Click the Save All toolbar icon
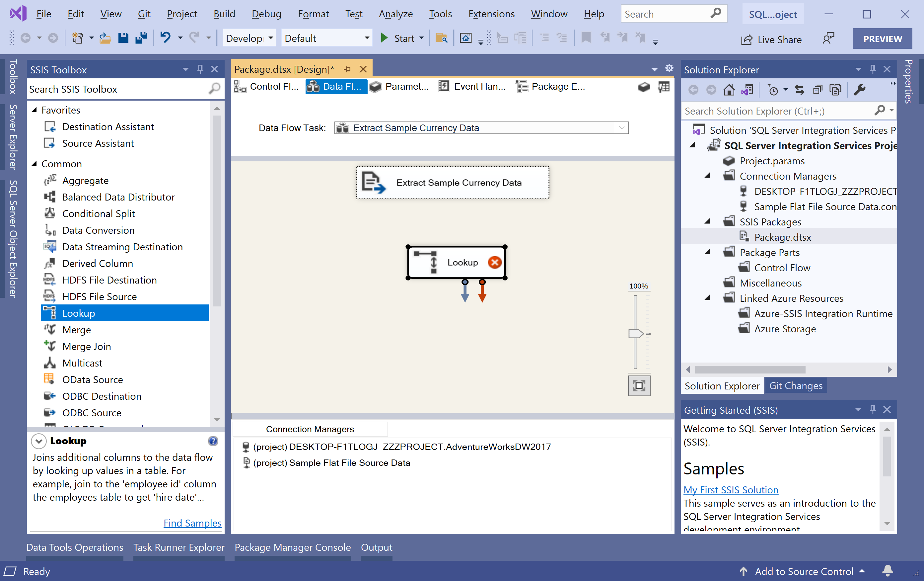 coord(141,38)
